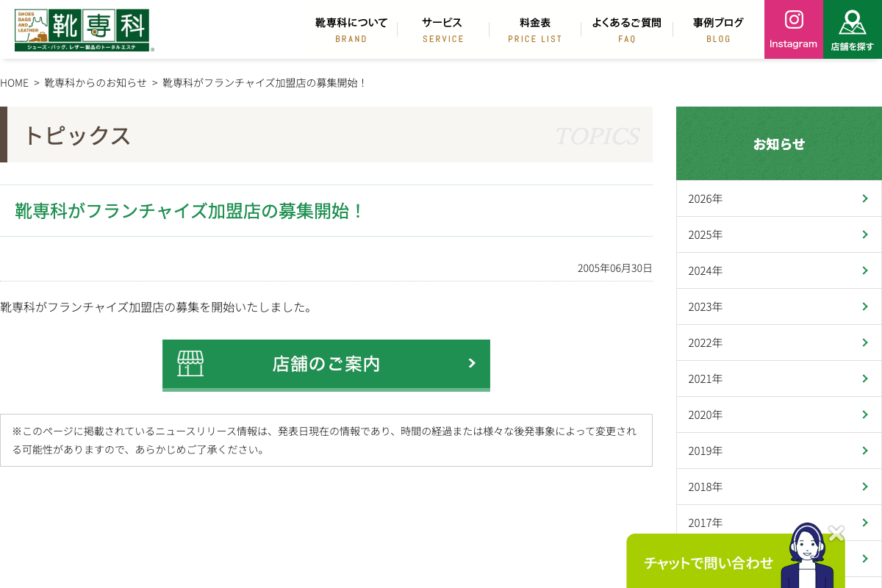Open よくあるご質問 FAQ menu

coord(627,29)
